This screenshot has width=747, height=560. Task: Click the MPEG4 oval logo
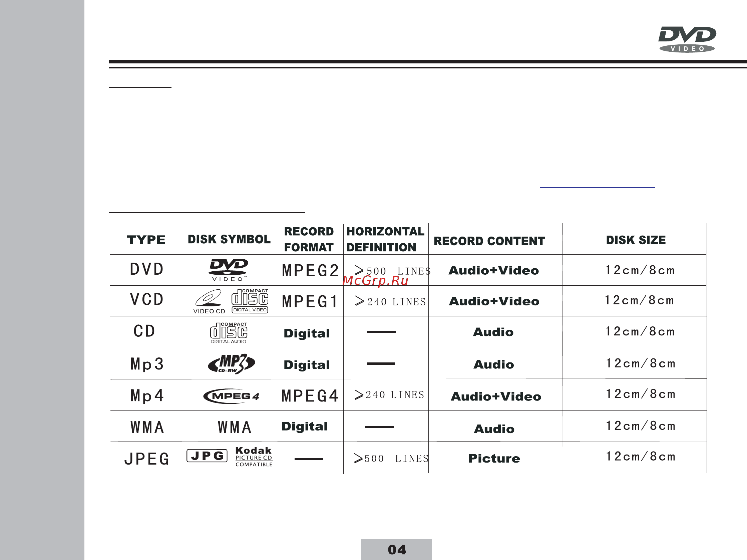(231, 396)
